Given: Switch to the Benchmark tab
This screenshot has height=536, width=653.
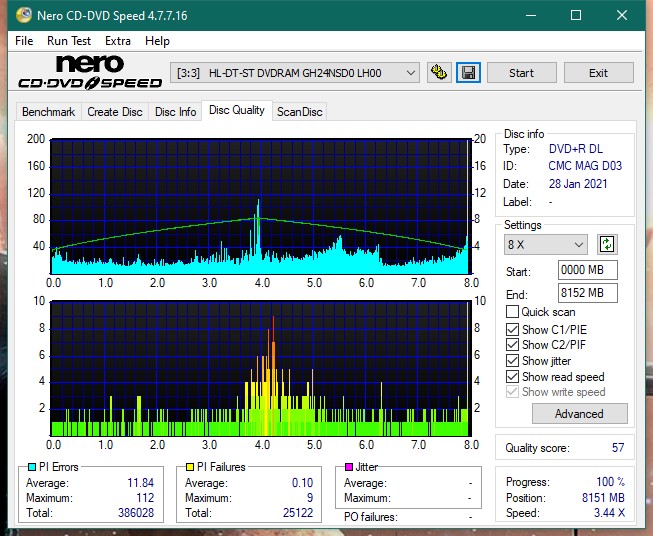Looking at the screenshot, I should coord(49,112).
